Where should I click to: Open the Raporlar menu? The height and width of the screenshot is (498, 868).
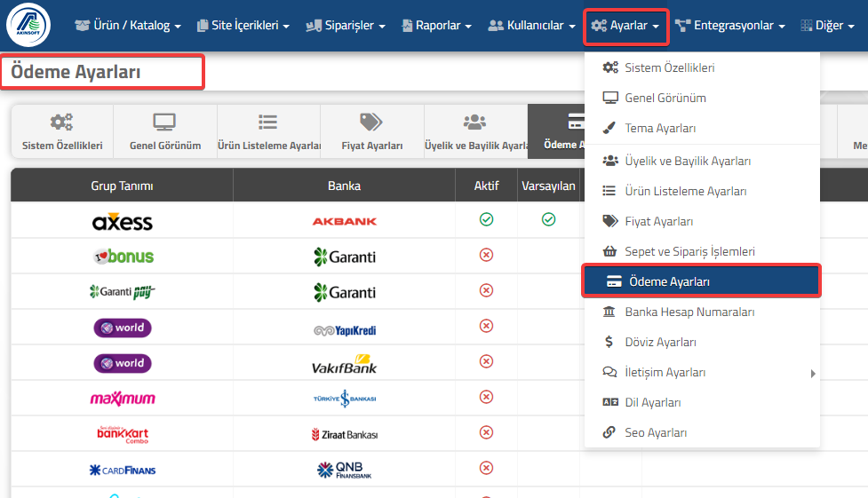[437, 26]
